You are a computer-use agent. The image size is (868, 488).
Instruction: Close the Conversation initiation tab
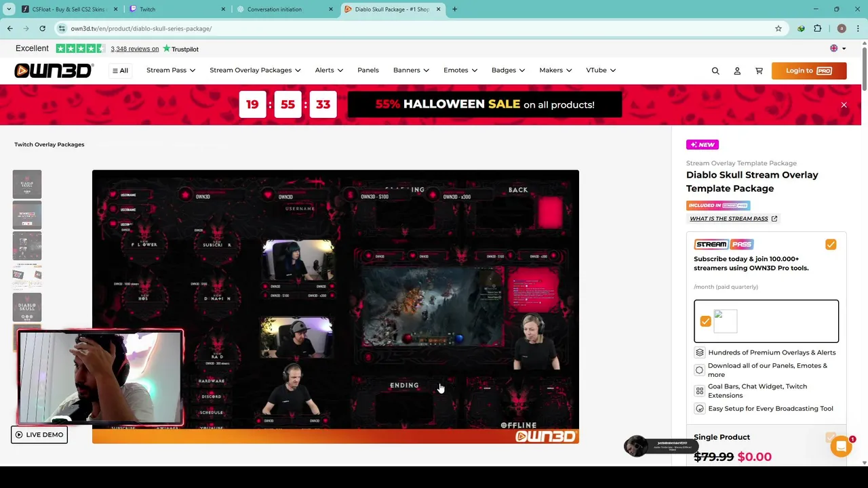(x=331, y=9)
